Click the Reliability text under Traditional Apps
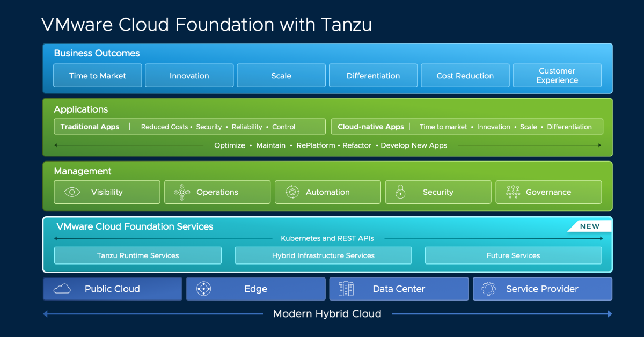This screenshot has height=337, width=644. tap(247, 127)
